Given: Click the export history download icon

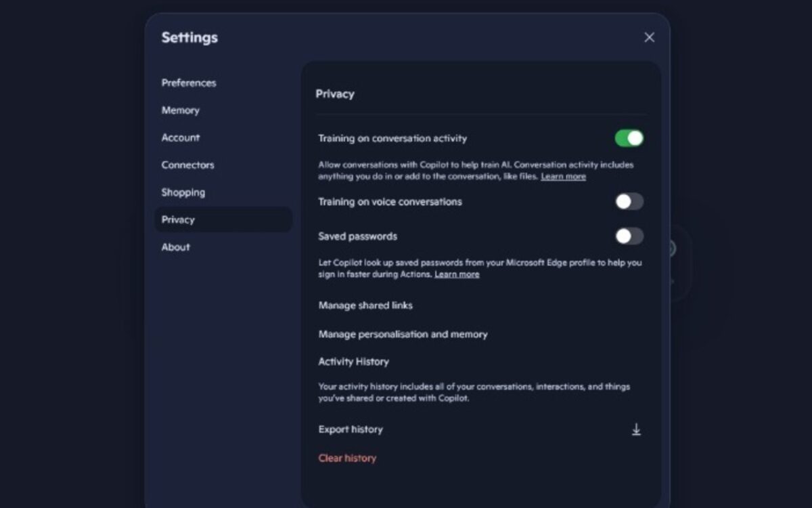Looking at the screenshot, I should coord(636,429).
